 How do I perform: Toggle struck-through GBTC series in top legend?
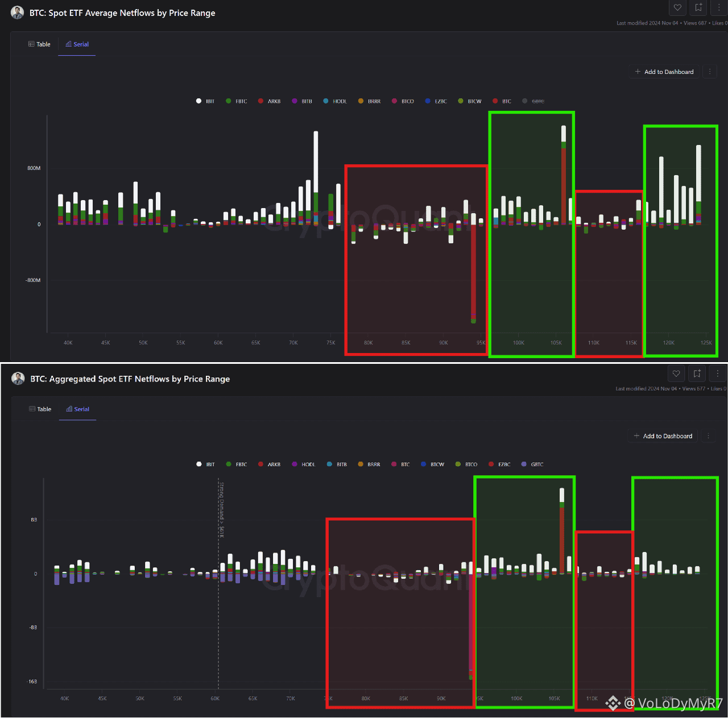click(533, 101)
